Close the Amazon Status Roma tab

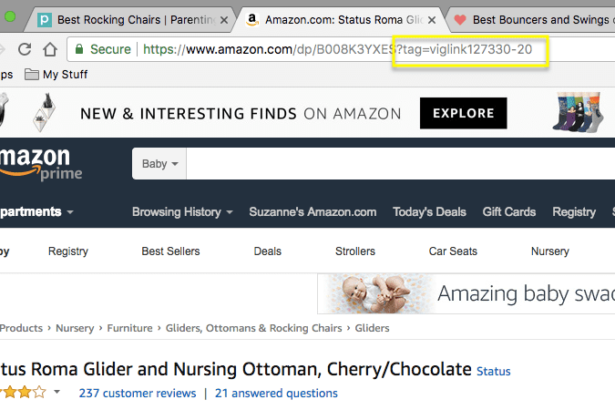tap(432, 20)
